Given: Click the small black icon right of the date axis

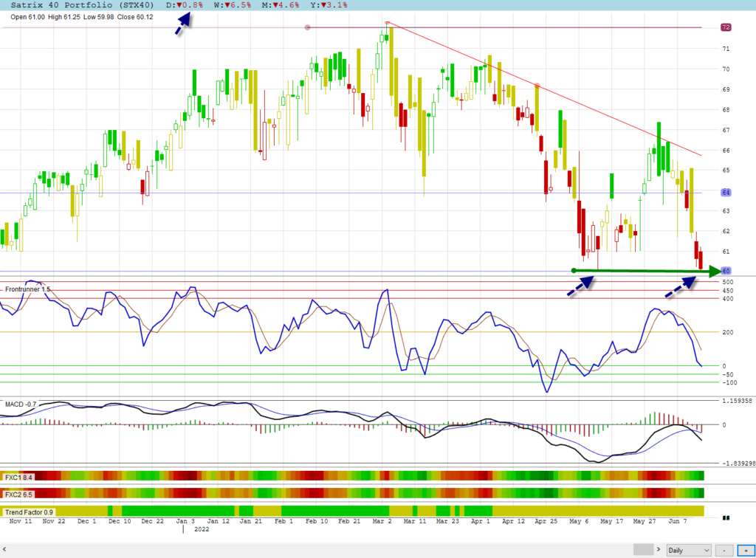Looking at the screenshot, I should [726, 518].
